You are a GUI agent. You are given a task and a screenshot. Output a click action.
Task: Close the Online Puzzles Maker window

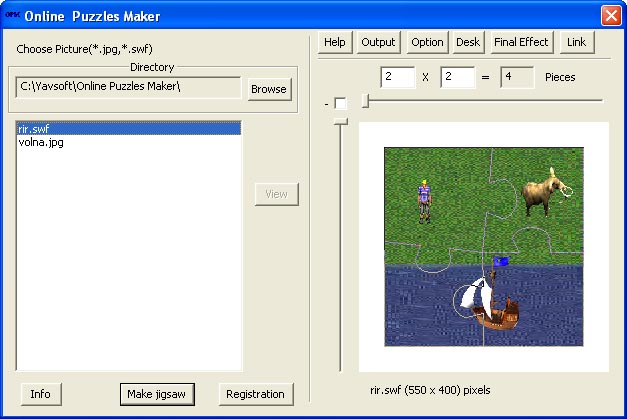[611, 16]
